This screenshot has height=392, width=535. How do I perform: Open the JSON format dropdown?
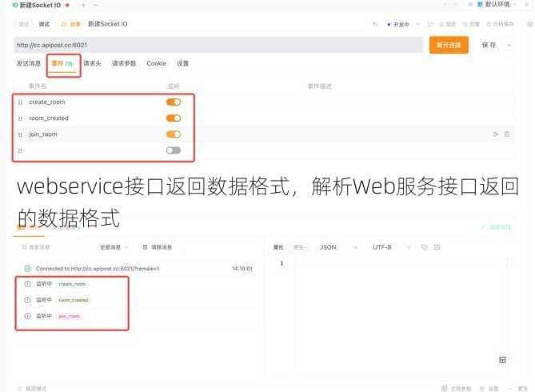point(338,247)
